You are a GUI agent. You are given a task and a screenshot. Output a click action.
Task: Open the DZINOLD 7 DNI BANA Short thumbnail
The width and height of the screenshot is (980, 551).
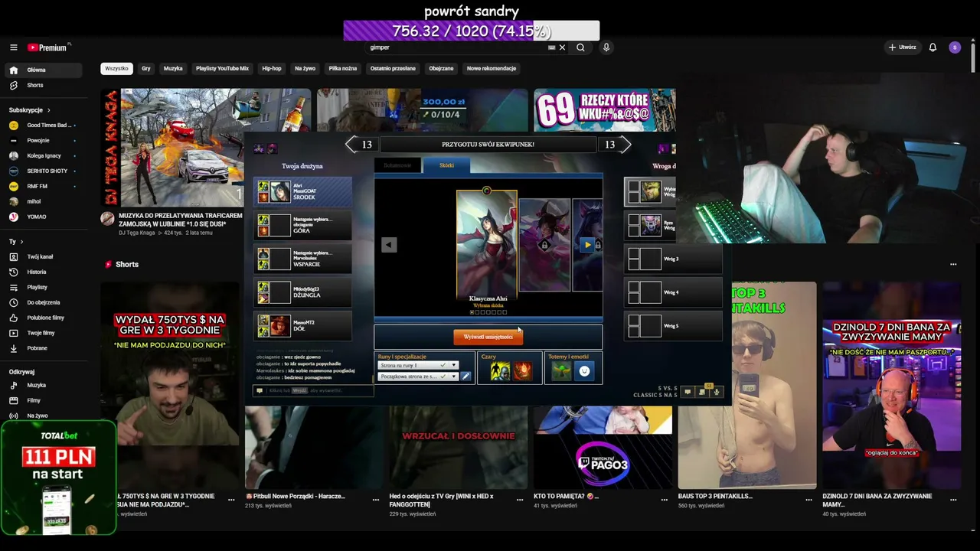[891, 385]
